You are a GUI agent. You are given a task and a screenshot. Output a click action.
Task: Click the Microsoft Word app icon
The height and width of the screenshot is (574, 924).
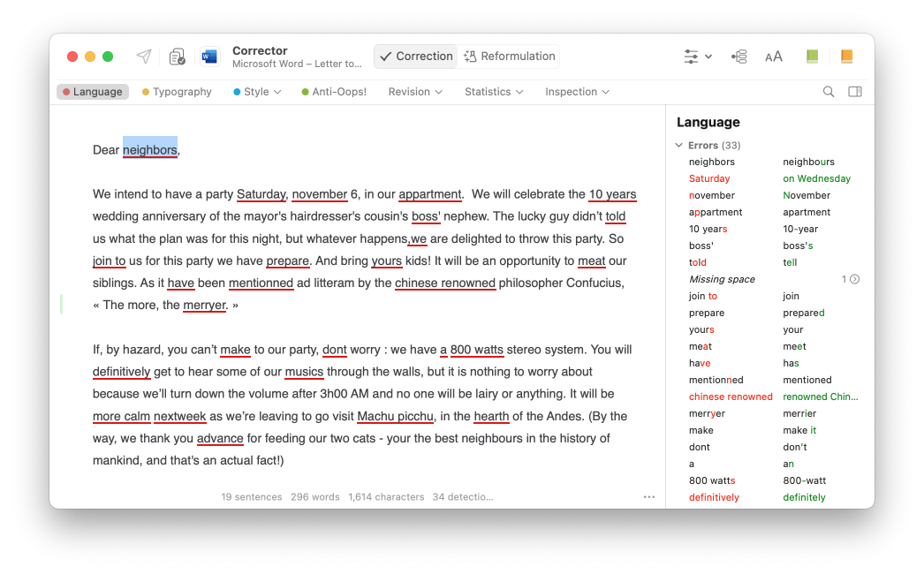coord(209,57)
